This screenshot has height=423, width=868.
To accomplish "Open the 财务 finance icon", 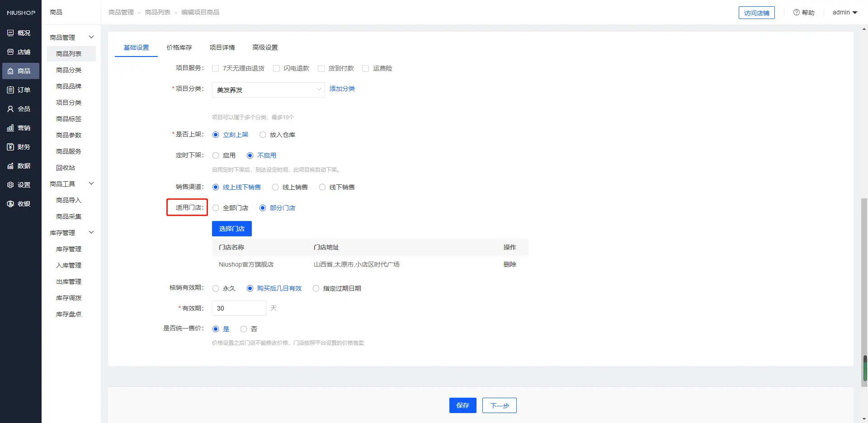I will [10, 147].
